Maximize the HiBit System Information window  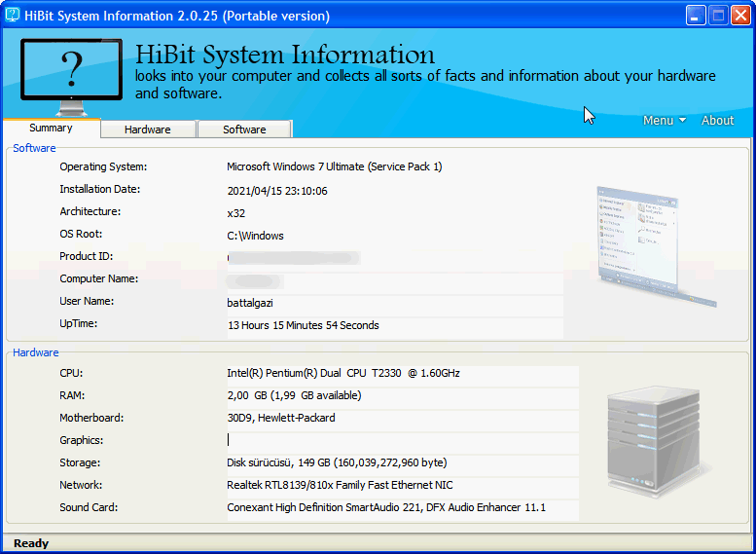718,16
